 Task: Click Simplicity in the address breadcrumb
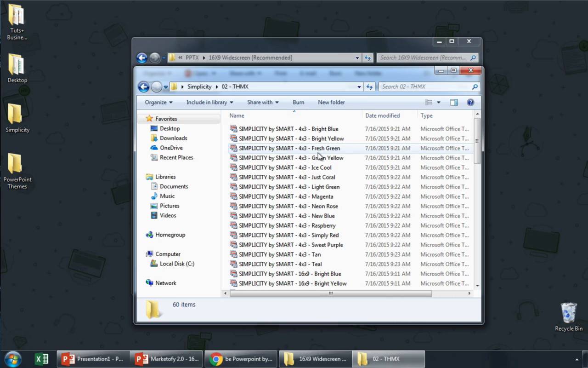(199, 86)
